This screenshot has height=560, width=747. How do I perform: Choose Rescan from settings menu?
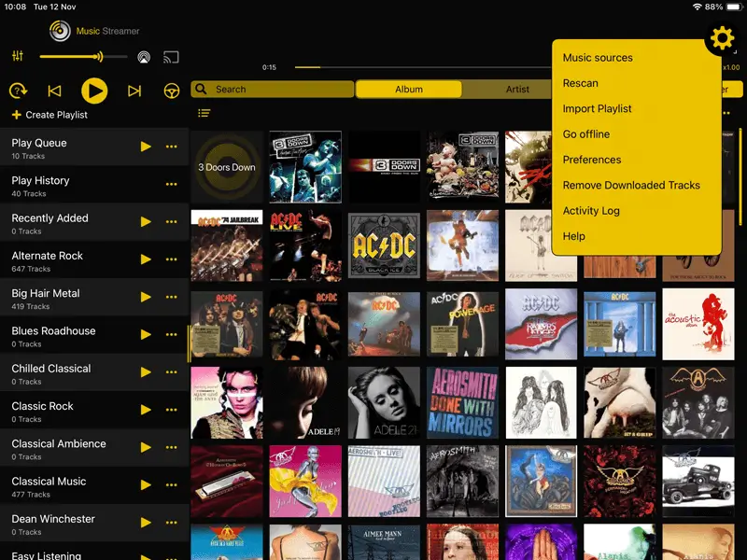click(580, 83)
